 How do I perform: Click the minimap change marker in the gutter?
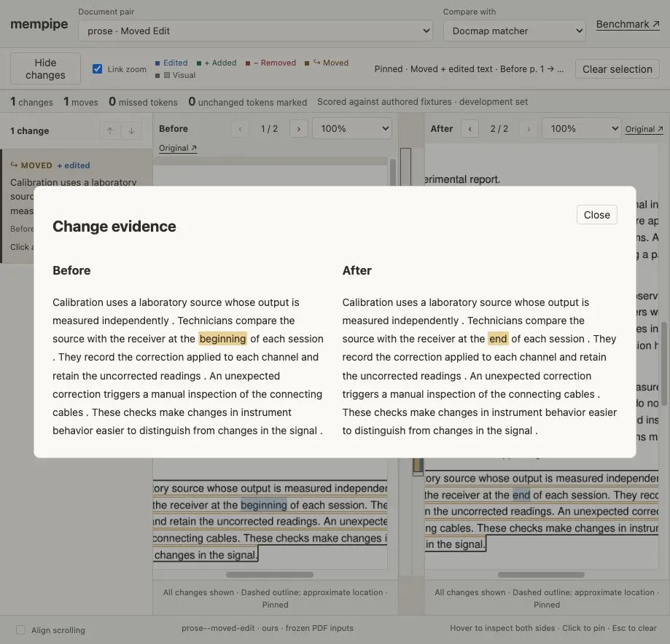tap(418, 466)
